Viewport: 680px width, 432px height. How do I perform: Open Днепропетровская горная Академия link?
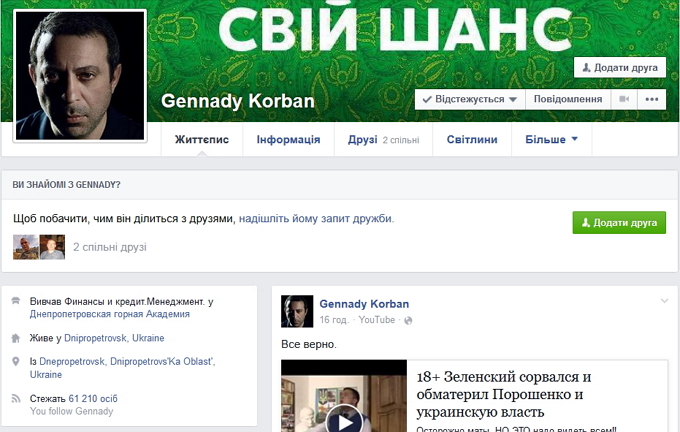(x=110, y=314)
